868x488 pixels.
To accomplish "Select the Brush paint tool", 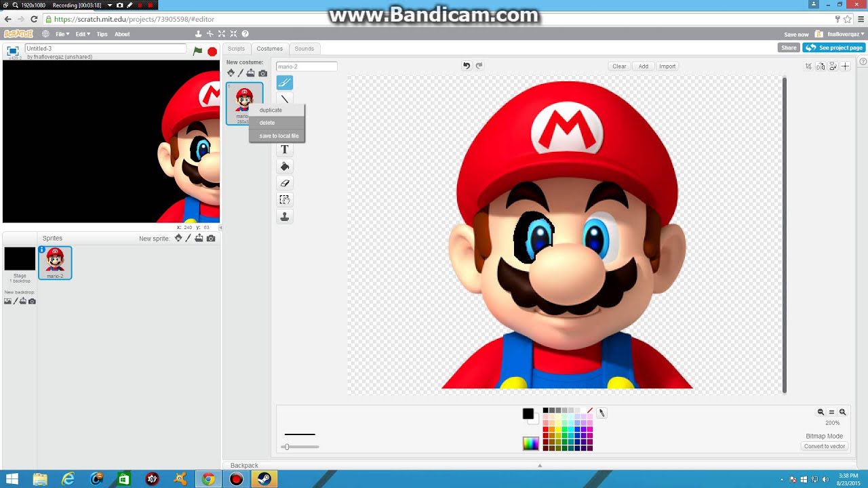I will pos(285,83).
